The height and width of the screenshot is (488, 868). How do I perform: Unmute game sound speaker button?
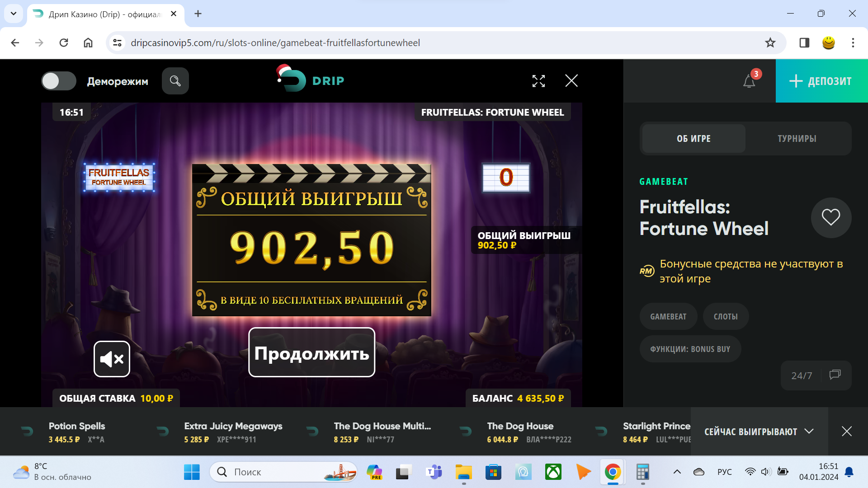[x=112, y=359]
